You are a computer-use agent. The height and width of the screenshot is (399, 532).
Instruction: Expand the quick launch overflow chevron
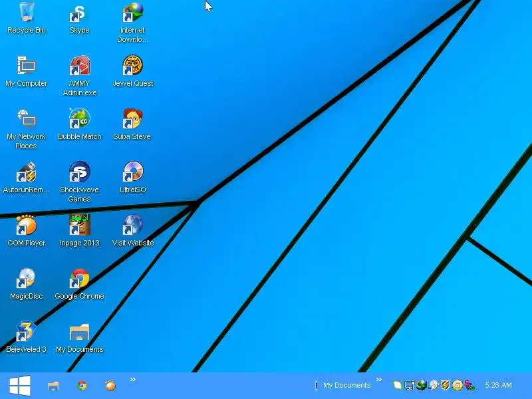(x=133, y=379)
